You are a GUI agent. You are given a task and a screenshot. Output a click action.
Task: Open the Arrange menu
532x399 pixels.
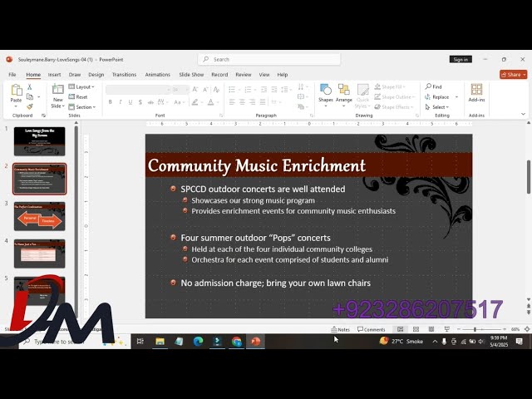pos(343,95)
